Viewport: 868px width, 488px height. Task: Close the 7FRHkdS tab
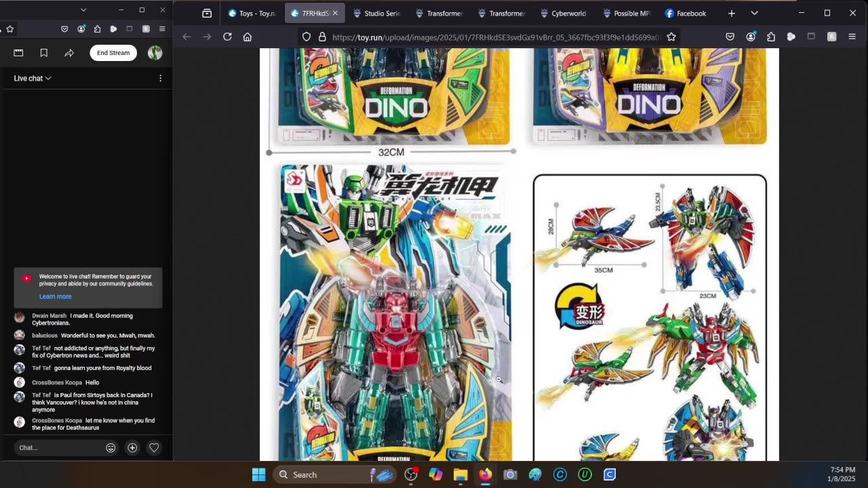click(335, 13)
